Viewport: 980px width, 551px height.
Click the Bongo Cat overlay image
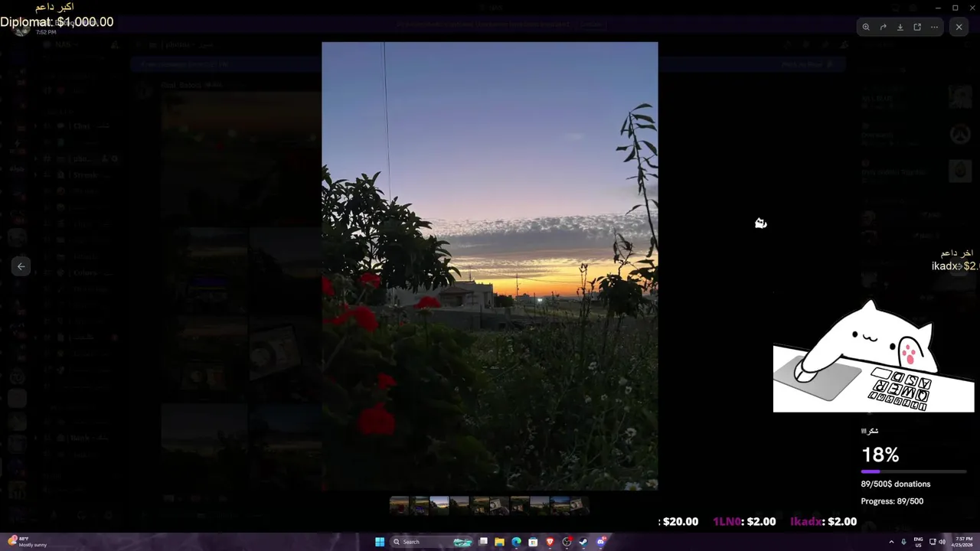pyautogui.click(x=874, y=356)
